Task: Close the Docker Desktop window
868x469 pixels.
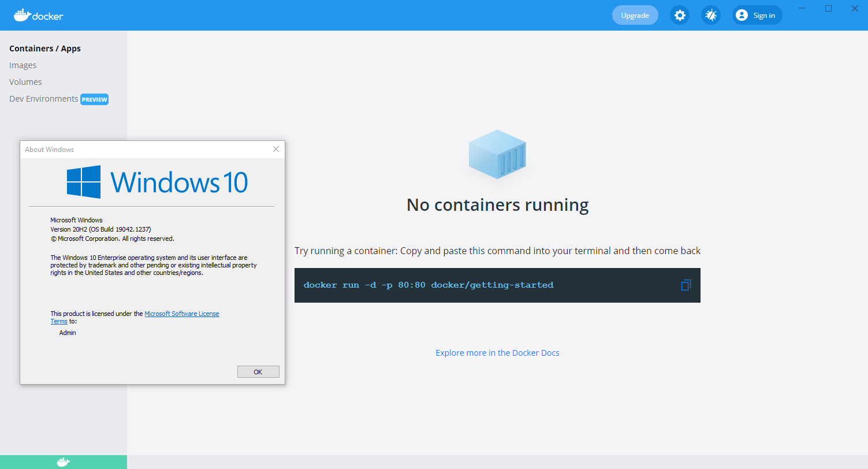Action: (x=855, y=8)
